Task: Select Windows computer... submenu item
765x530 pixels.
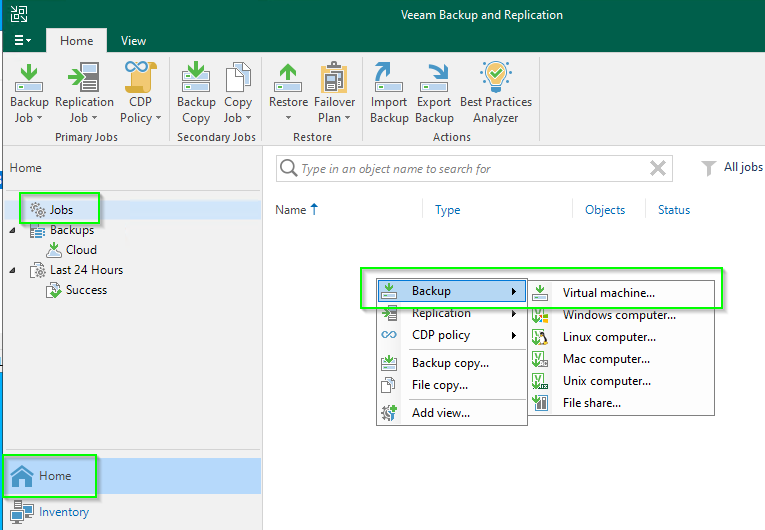Action: [x=621, y=315]
